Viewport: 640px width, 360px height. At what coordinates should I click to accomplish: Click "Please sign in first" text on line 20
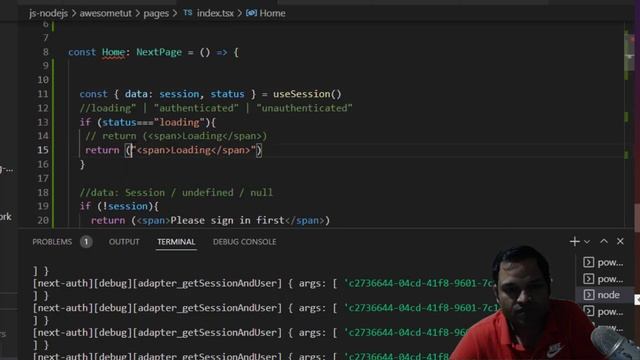click(227, 221)
